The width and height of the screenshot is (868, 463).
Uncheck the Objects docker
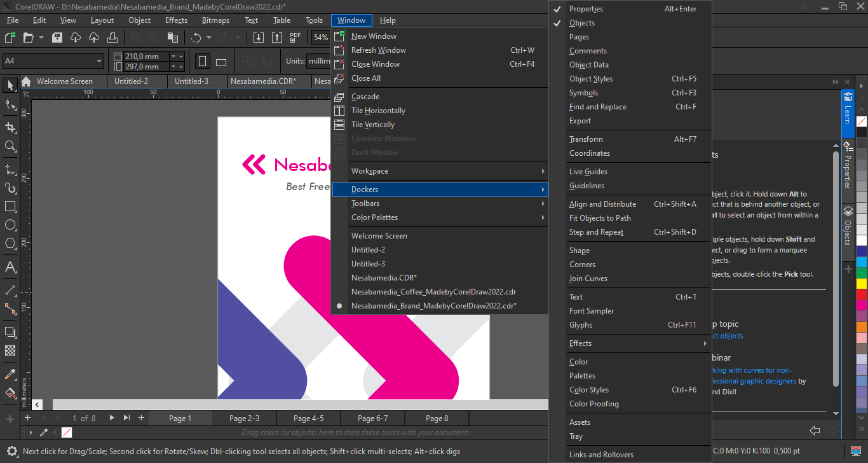(581, 23)
